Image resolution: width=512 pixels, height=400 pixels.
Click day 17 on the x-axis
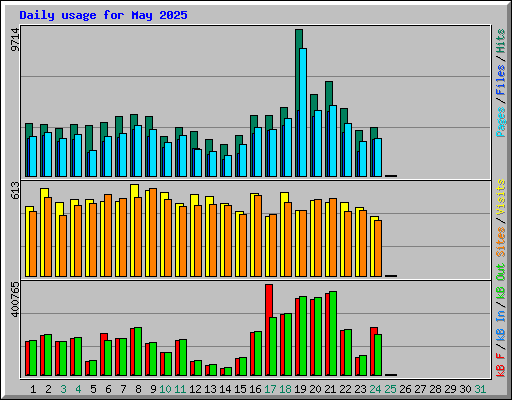(270, 389)
